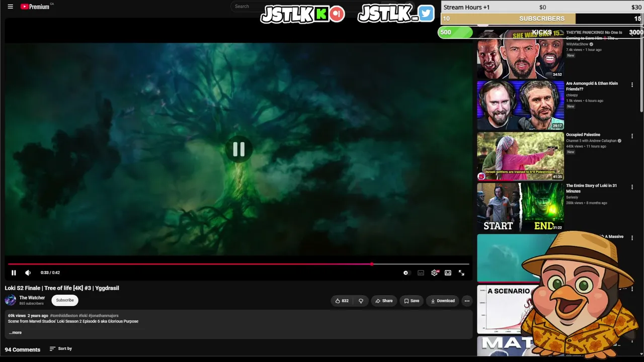Click the #jonathanmajors hashtag
Screen dimensions: 644x362
104,316
